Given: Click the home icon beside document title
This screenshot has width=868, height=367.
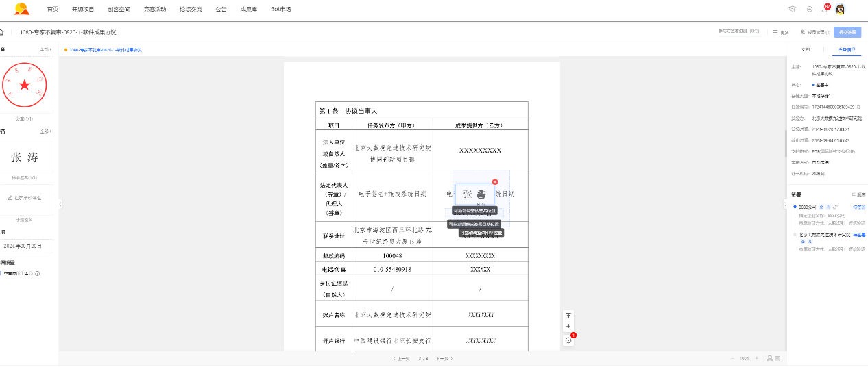Looking at the screenshot, I should tap(2, 32).
